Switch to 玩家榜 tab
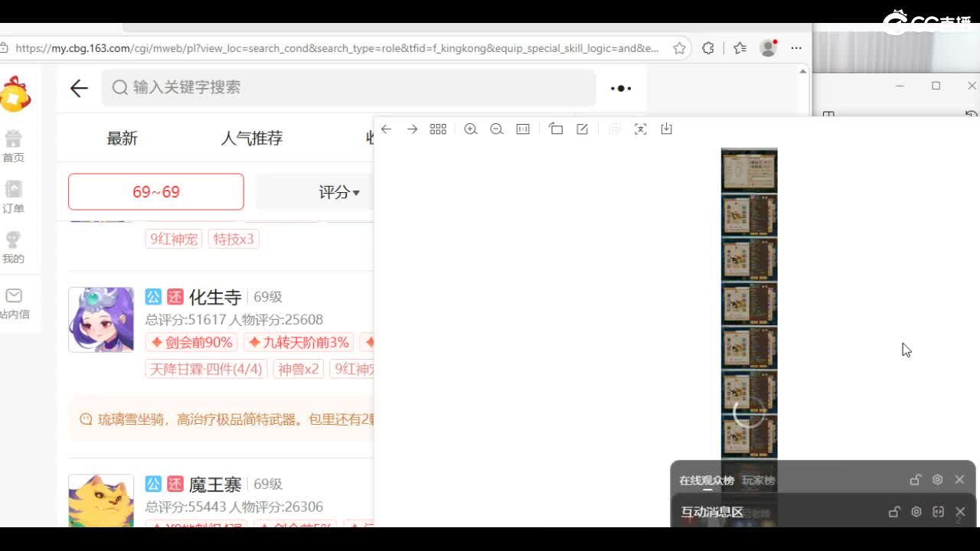 pos(758,481)
